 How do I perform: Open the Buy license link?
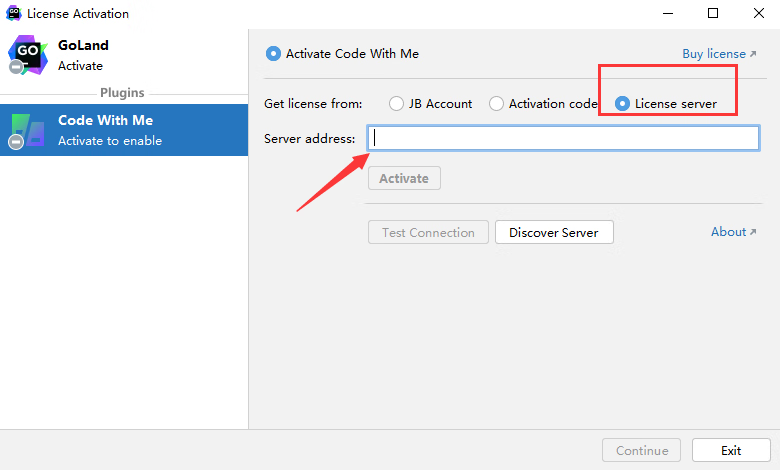click(x=714, y=54)
